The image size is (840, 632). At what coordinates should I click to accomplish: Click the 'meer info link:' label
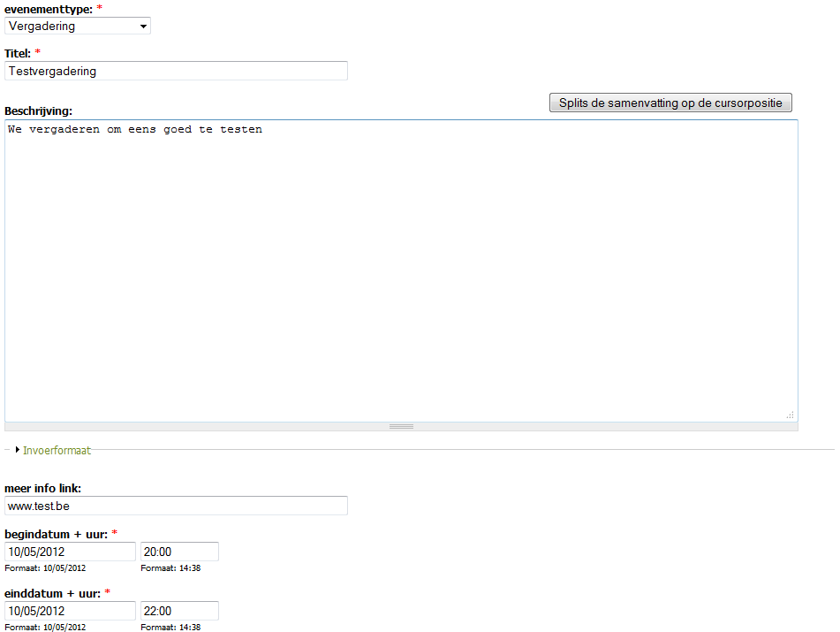coord(43,488)
